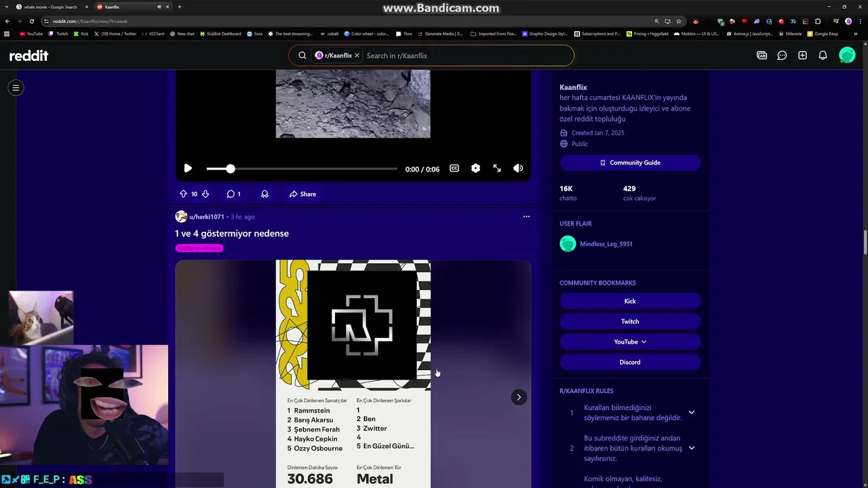Play the video post

click(188, 168)
